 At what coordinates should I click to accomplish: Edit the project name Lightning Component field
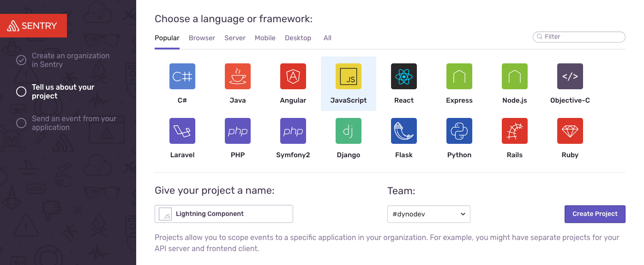coord(224,214)
